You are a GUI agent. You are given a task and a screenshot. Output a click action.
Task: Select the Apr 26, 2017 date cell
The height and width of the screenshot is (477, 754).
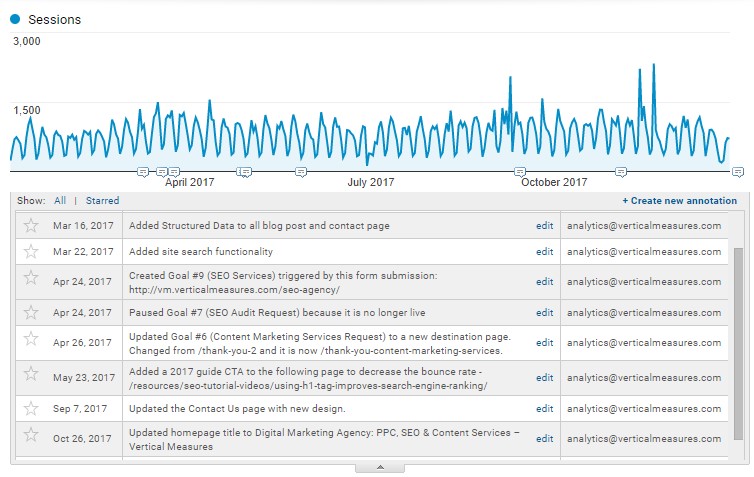[x=82, y=343]
